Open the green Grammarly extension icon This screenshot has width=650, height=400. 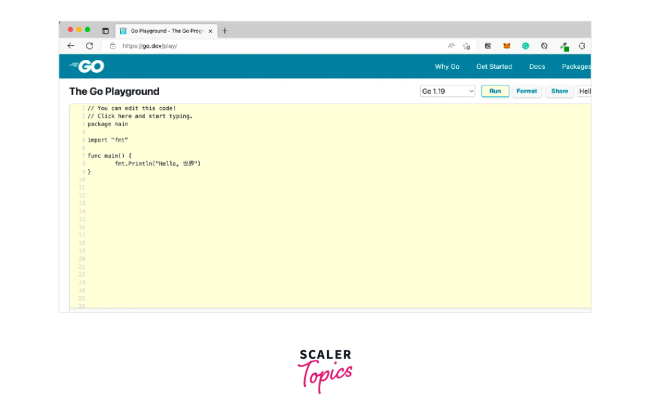point(525,46)
